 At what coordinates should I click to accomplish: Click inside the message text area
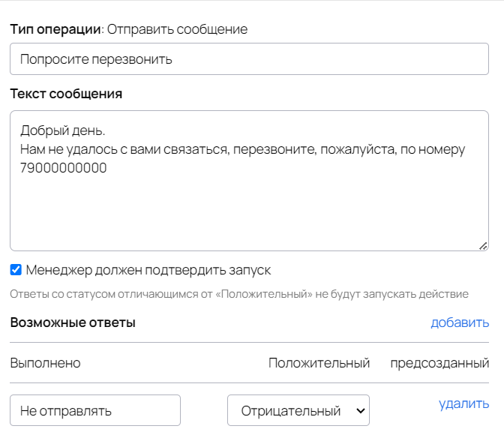pyautogui.click(x=249, y=181)
